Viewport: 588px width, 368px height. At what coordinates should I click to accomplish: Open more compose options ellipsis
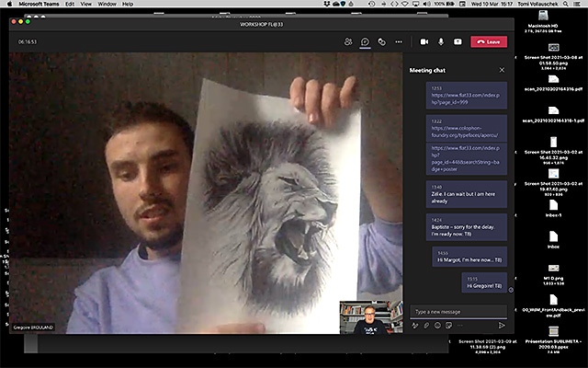459,326
